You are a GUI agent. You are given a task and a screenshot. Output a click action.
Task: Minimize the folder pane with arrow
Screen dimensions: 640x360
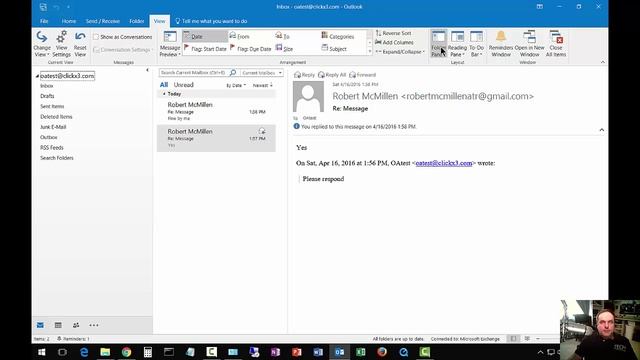[147, 70]
